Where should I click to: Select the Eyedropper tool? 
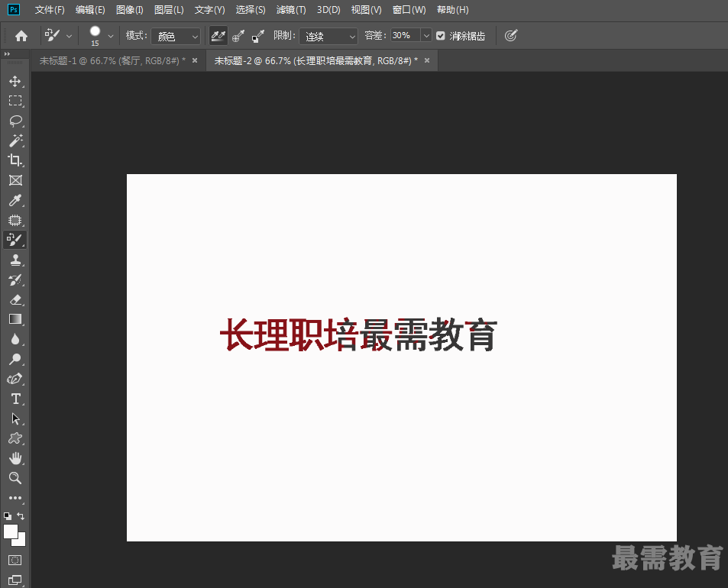coord(15,200)
